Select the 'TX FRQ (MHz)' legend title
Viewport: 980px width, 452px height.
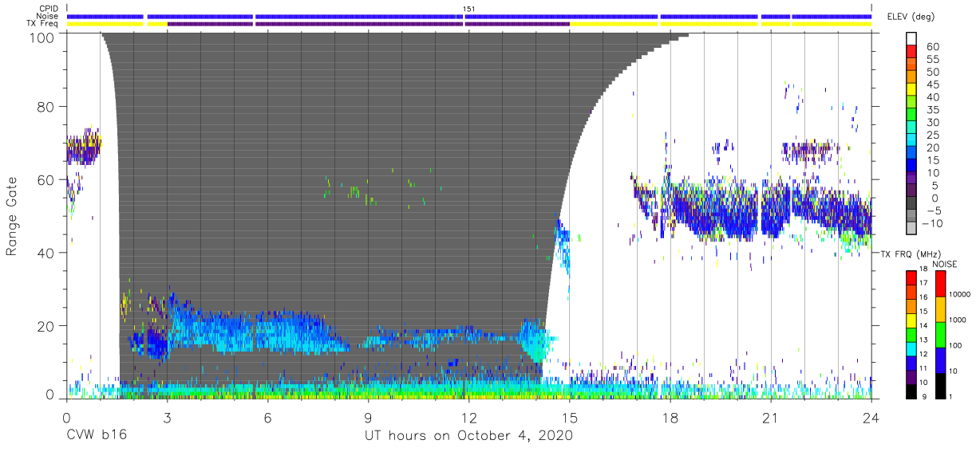coord(911,254)
